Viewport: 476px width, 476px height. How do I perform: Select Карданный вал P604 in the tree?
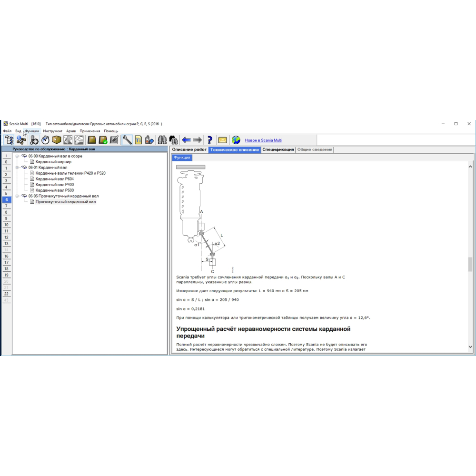tap(54, 179)
